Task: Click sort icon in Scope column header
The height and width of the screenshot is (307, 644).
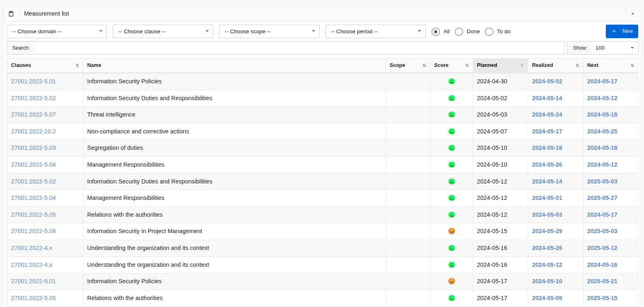Action: [424, 65]
